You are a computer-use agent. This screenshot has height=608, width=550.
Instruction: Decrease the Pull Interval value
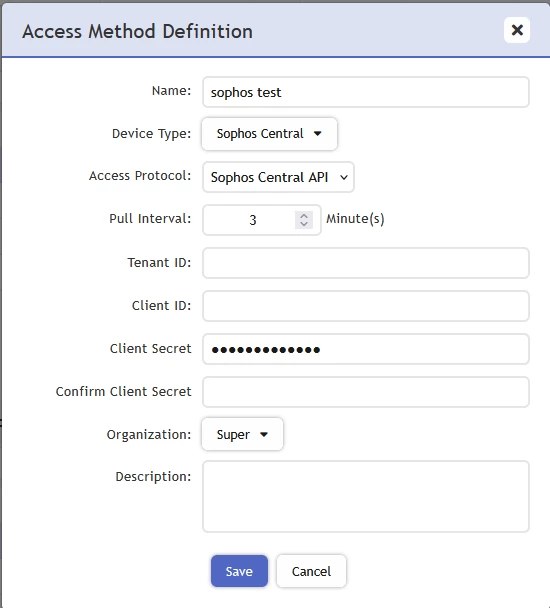(x=304, y=225)
